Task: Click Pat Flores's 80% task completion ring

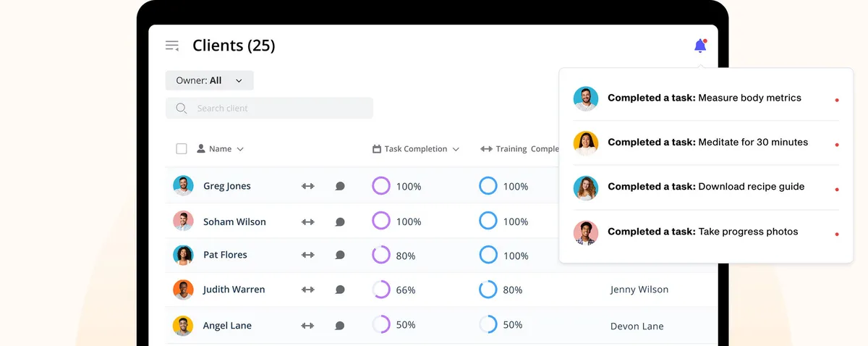Action: [381, 255]
